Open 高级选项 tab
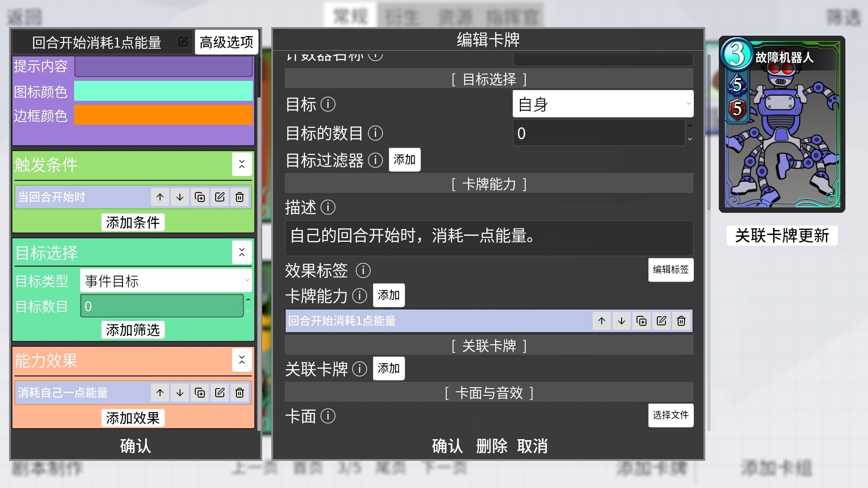The width and height of the screenshot is (868, 488). (x=226, y=42)
